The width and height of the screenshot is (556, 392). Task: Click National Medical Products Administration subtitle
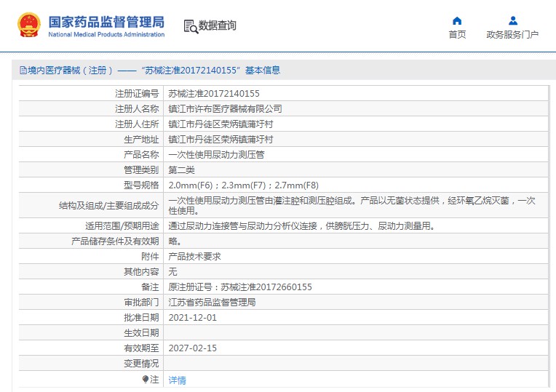(x=106, y=34)
